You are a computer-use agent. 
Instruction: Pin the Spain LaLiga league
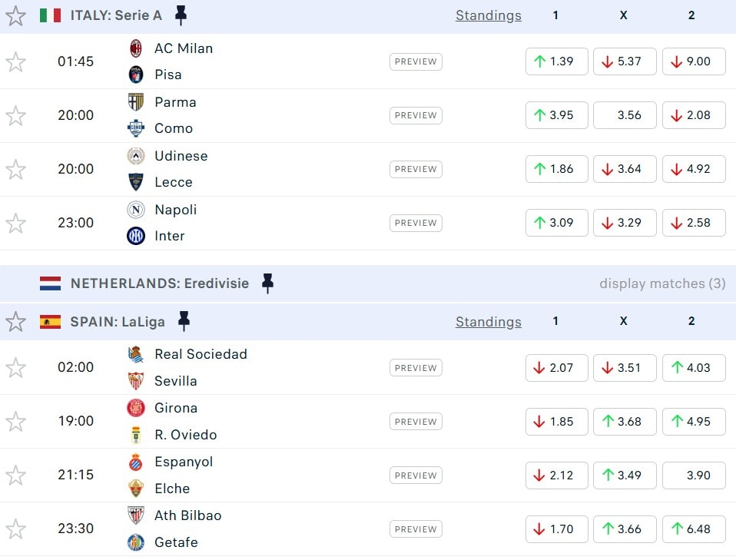pos(184,321)
